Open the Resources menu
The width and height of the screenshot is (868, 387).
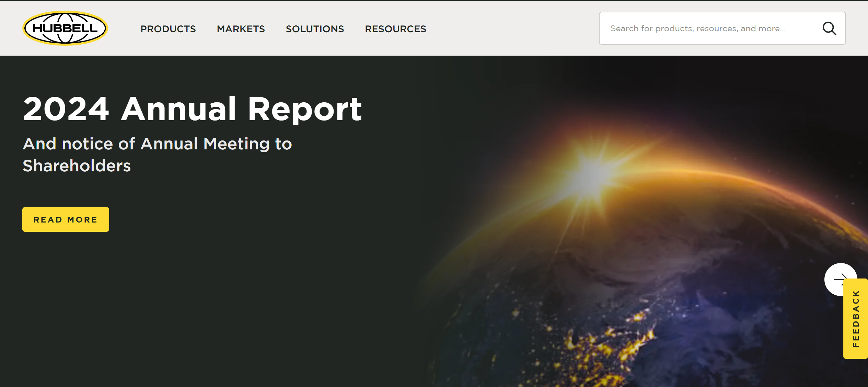point(395,29)
